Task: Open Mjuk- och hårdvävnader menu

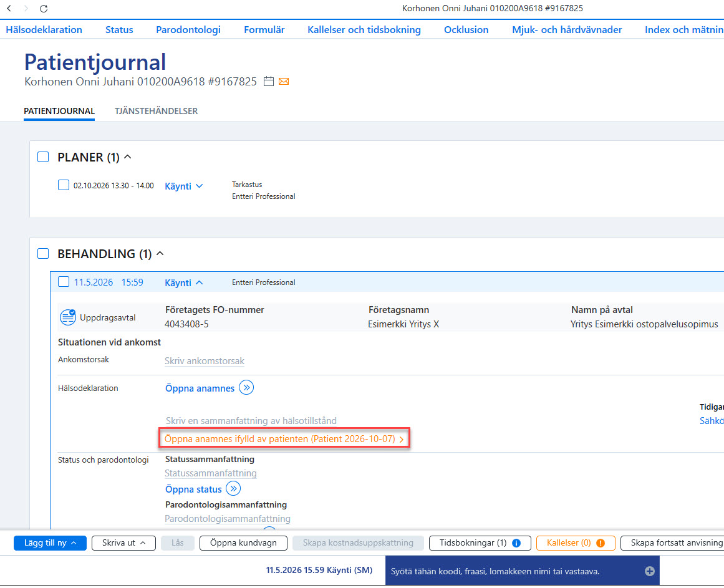Action: (567, 29)
